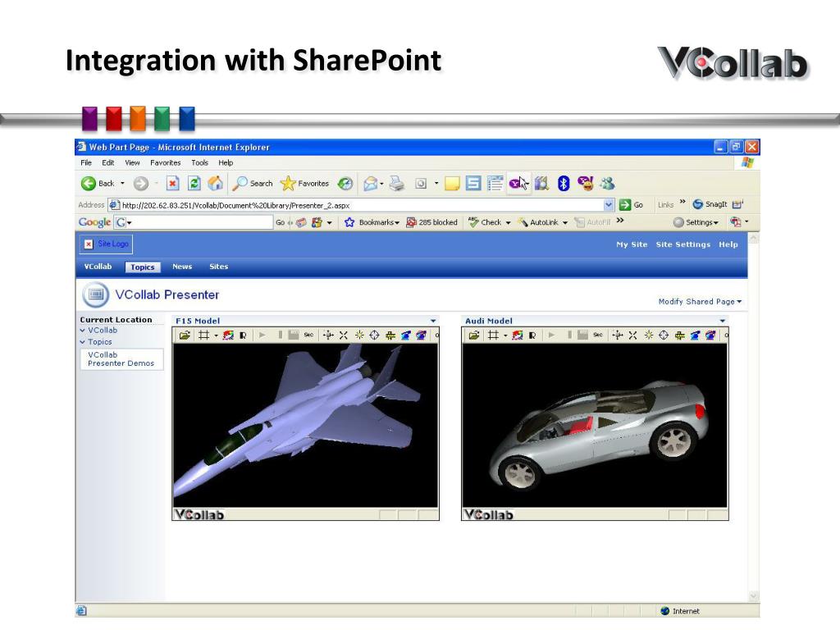The width and height of the screenshot is (840, 630).
Task: Click the My Site link
Action: 632,244
